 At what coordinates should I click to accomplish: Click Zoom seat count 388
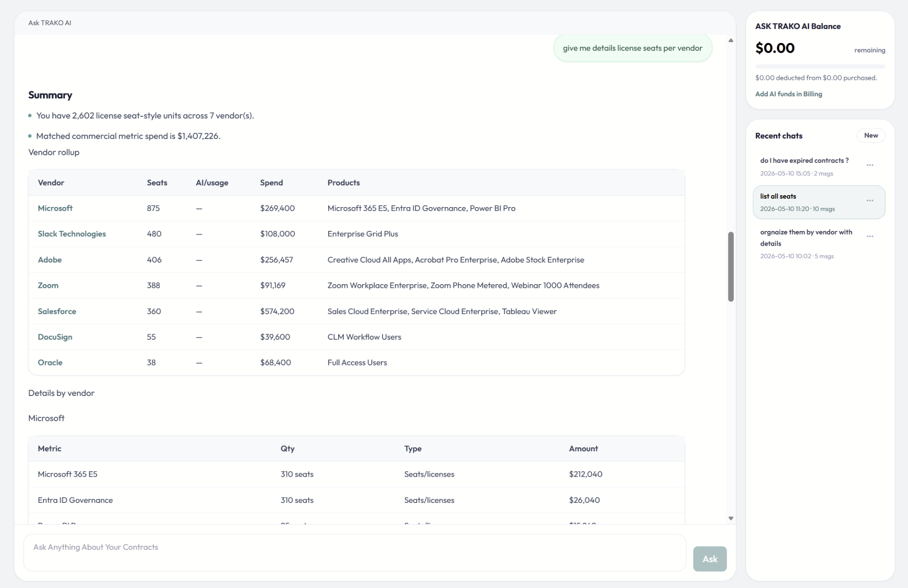click(x=153, y=285)
